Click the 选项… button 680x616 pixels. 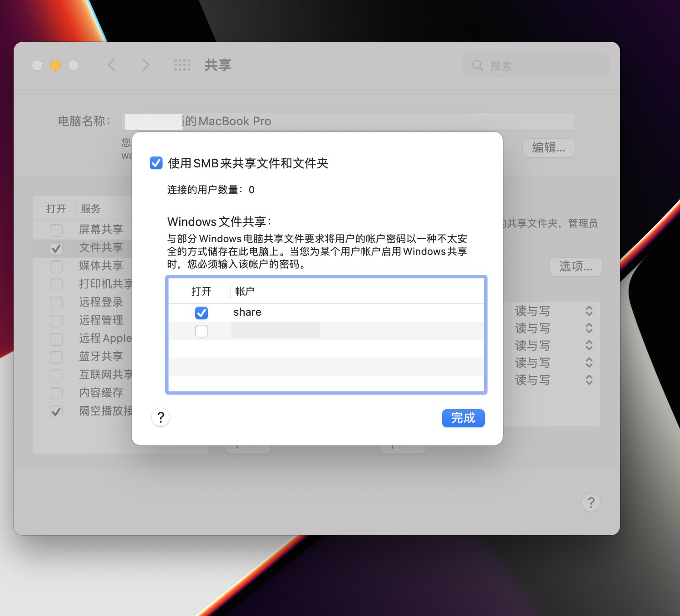576,266
